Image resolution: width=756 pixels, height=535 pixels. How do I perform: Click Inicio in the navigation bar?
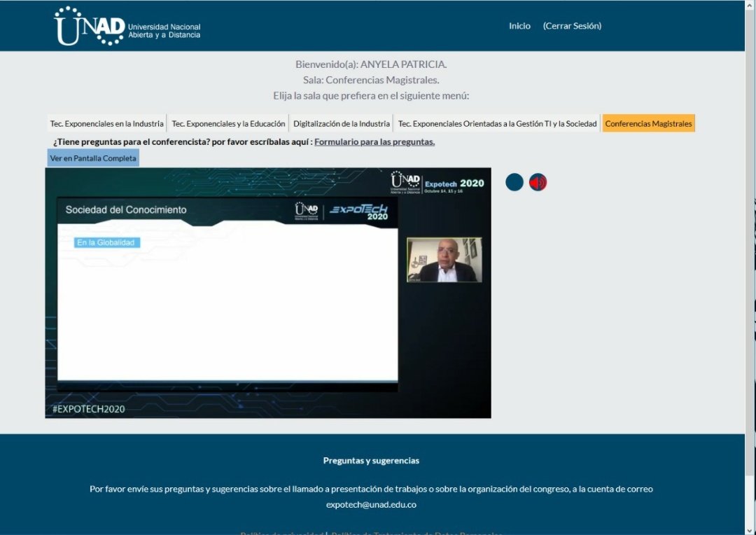[x=519, y=25]
